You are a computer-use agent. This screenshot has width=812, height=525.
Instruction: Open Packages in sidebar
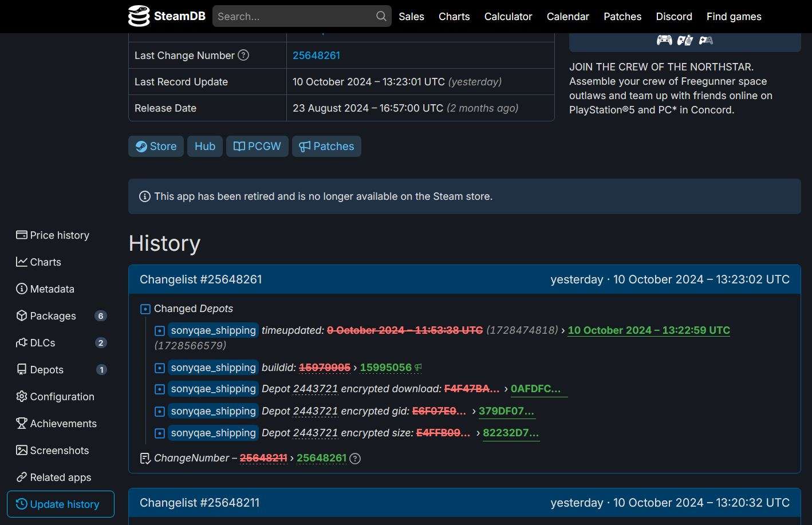tap(61, 316)
